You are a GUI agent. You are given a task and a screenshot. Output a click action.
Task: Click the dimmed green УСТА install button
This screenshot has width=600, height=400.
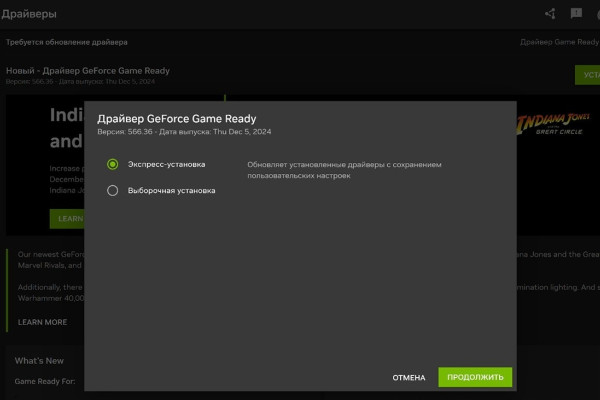tap(587, 75)
